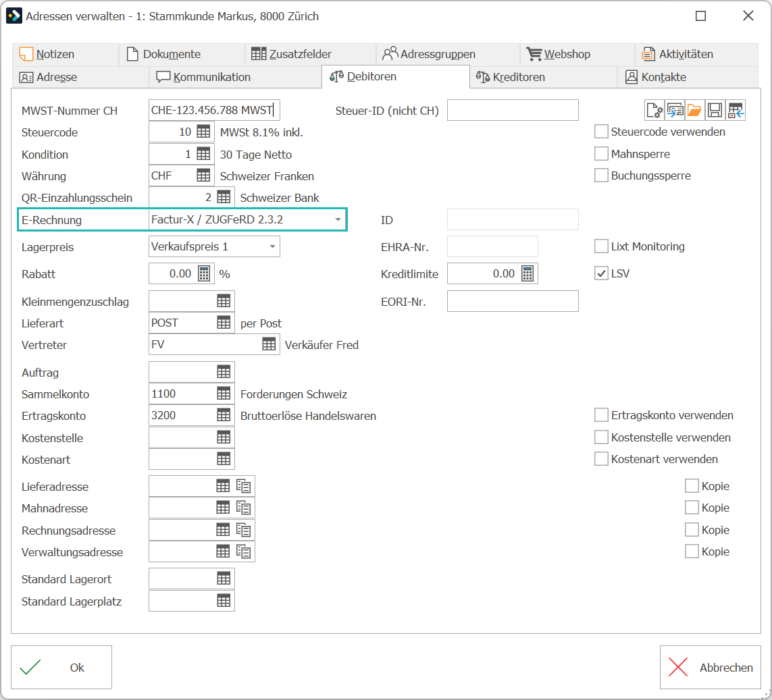Open the Webshop tab

[577, 54]
